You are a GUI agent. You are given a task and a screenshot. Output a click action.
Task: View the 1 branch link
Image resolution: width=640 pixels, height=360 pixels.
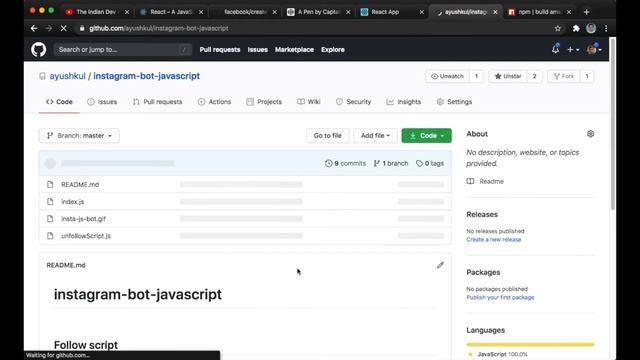pyautogui.click(x=391, y=163)
